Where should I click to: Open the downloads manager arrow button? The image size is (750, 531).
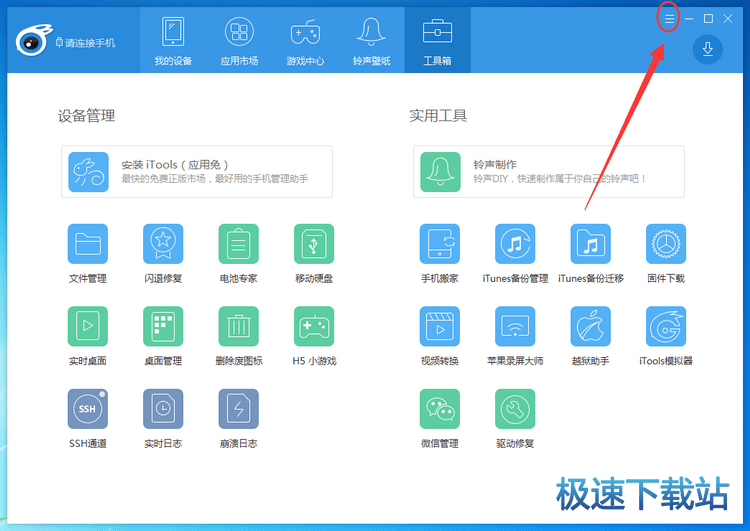[707, 49]
